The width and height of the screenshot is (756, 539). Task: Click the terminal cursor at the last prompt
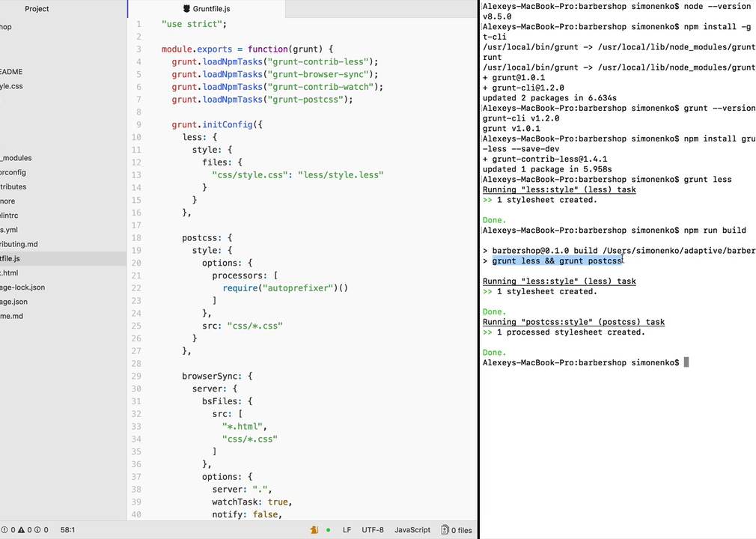[686, 362]
